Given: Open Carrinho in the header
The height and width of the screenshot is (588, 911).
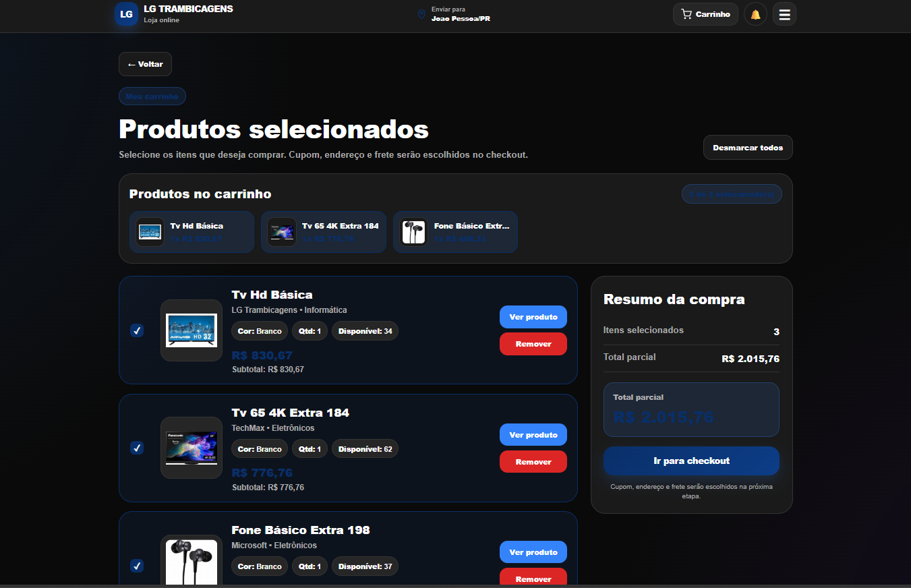Looking at the screenshot, I should pos(705,14).
